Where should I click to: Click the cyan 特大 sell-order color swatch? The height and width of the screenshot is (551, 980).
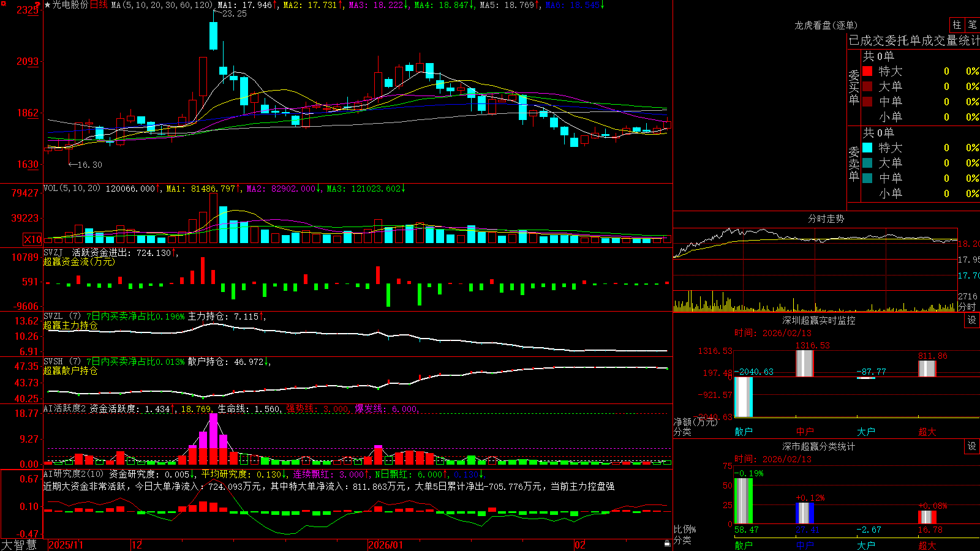click(x=867, y=148)
